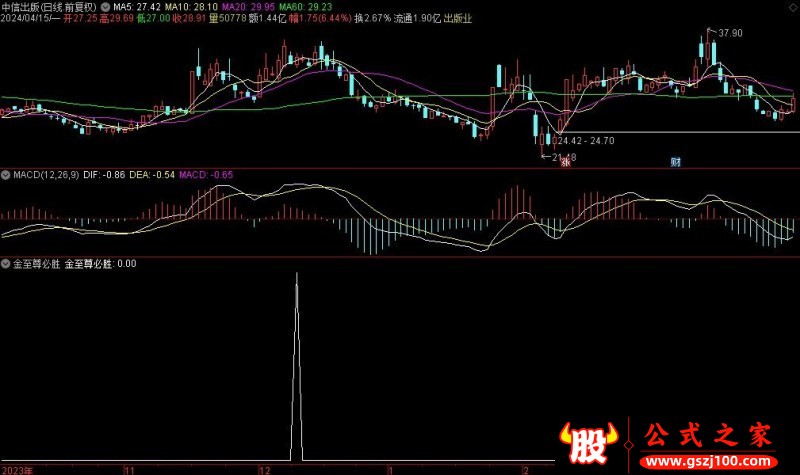The height and width of the screenshot is (475, 800).
Task: Click the 12 month label on the time axis
Action: (x=262, y=468)
